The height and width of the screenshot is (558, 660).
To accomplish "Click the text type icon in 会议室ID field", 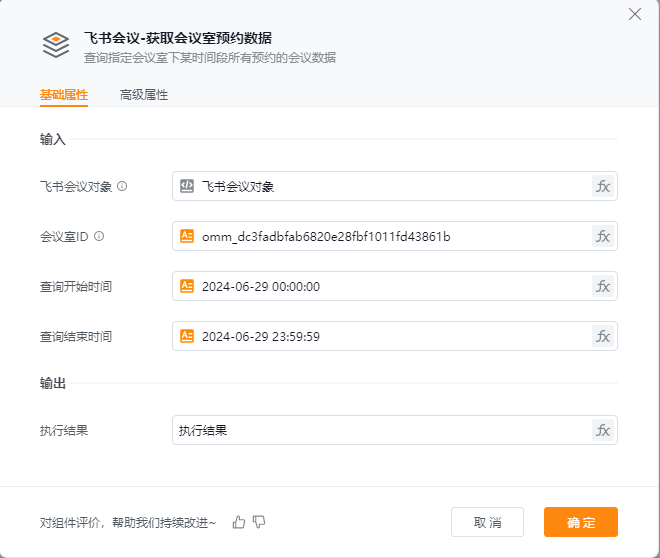I will [187, 236].
